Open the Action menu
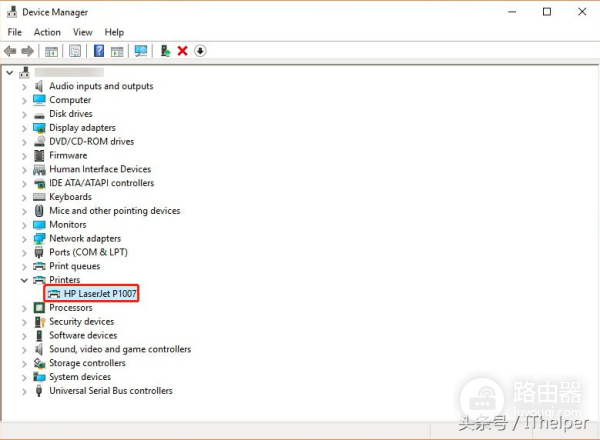The image size is (600, 440). 47,32
